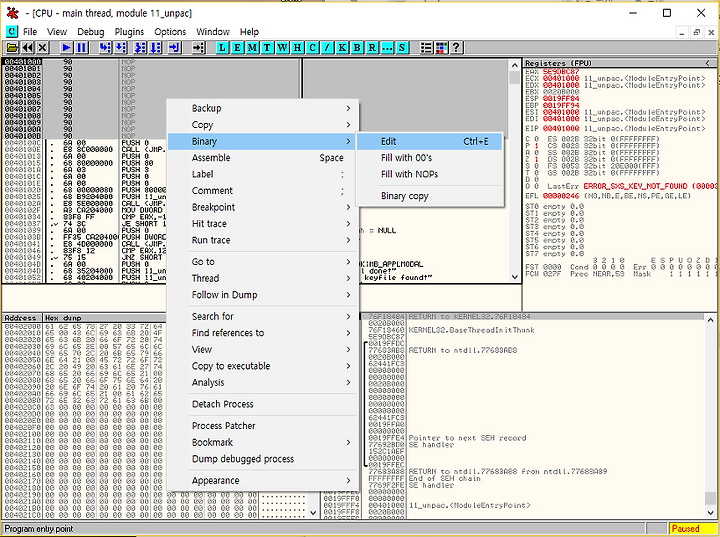This screenshot has height=537, width=720.
Task: Open Call stack with K button
Action: click(x=342, y=47)
